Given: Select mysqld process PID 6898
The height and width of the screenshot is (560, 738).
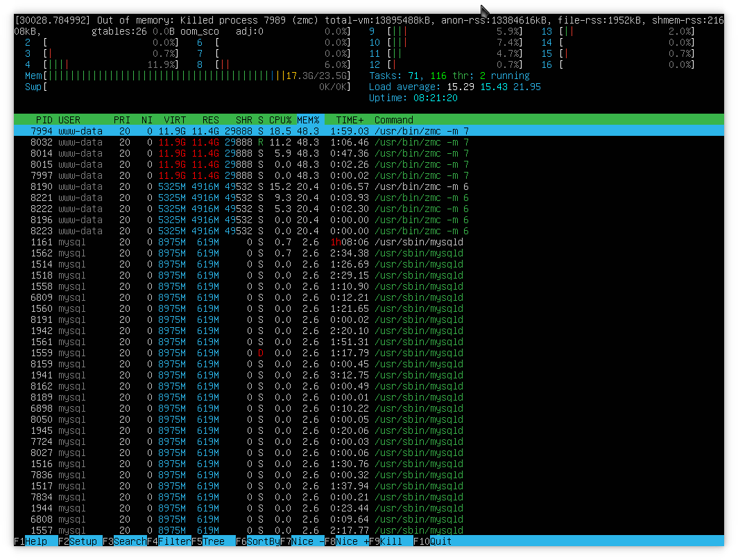Looking at the screenshot, I should point(369,409).
